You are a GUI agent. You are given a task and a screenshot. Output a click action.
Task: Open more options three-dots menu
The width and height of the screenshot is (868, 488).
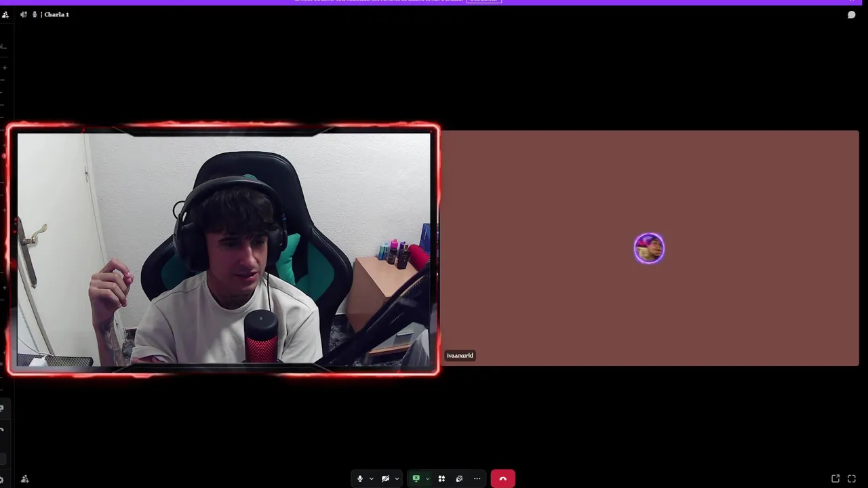click(x=477, y=479)
